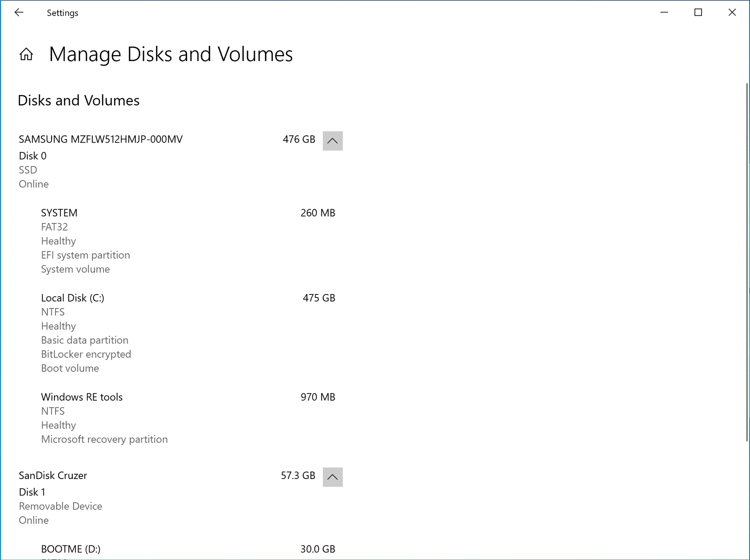Select the SanDisk Cruzer removable device entry
The width and height of the screenshot is (750, 560).
click(53, 475)
